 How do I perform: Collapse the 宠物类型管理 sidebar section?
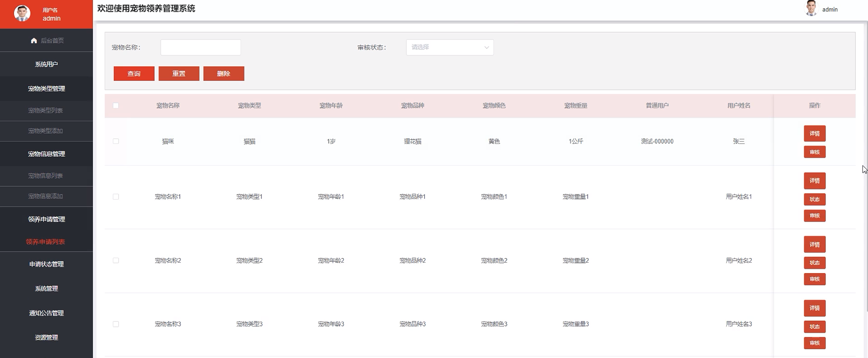(47, 89)
